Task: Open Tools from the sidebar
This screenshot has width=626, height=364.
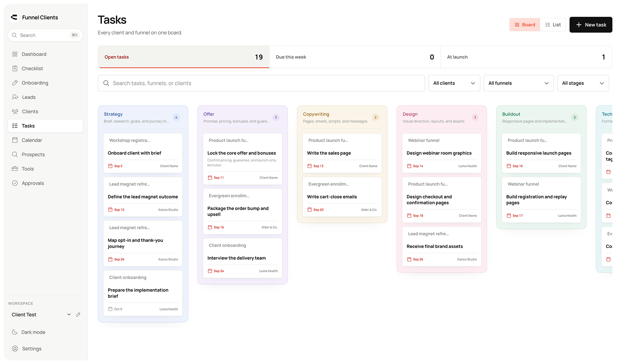Action: [45, 169]
